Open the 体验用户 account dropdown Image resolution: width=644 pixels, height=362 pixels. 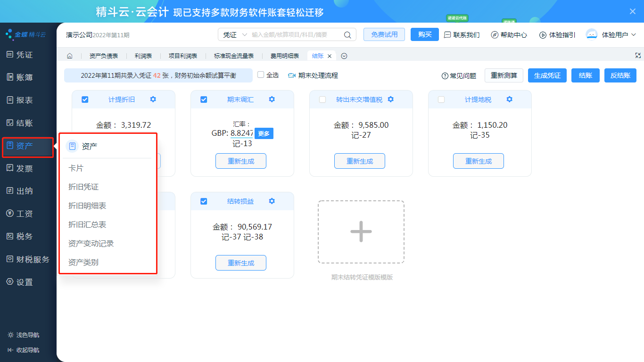(611, 35)
